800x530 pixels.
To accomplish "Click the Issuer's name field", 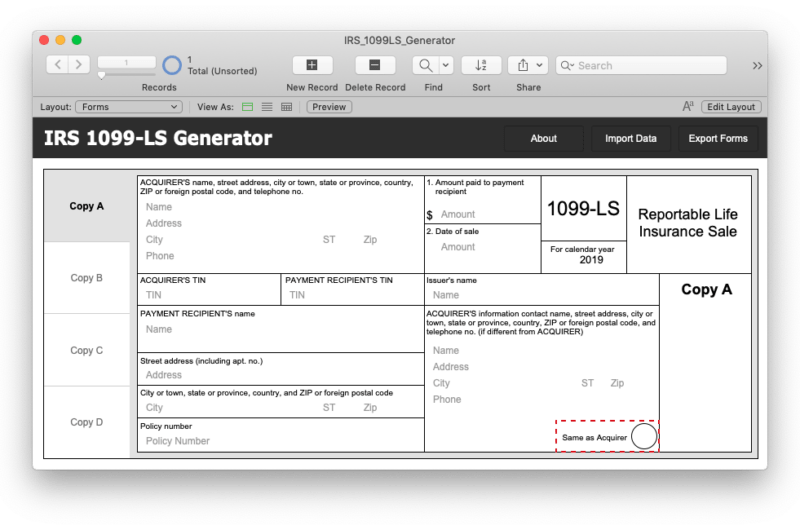I will pos(543,295).
